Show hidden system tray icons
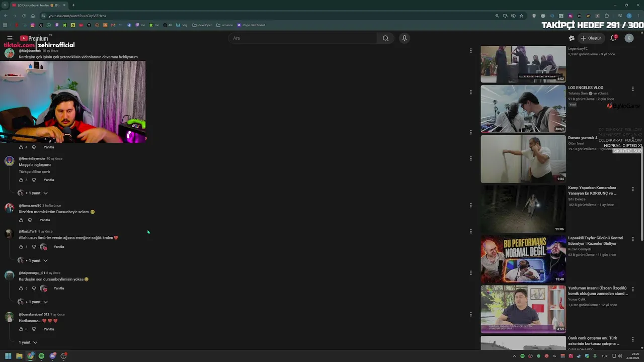Image resolution: width=644 pixels, height=362 pixels. point(514,356)
